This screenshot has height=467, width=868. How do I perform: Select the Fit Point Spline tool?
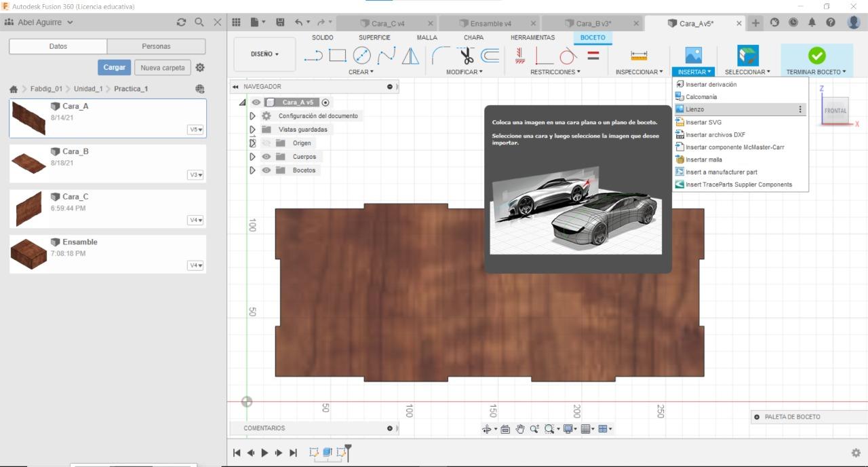[387, 56]
